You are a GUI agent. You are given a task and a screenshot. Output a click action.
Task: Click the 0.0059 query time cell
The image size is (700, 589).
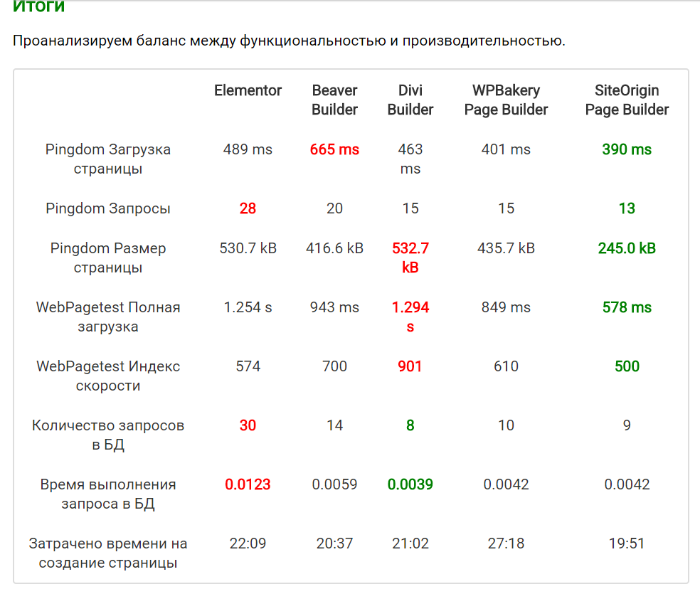pyautogui.click(x=334, y=484)
